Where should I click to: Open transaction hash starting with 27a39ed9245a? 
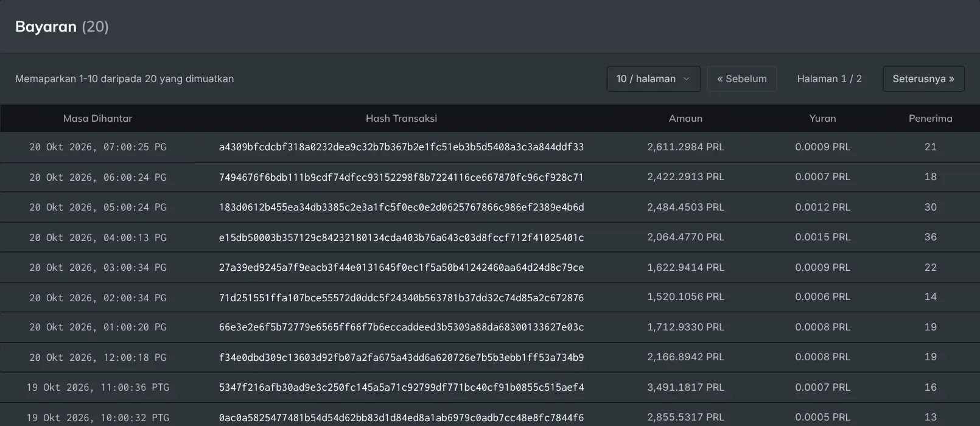click(x=401, y=268)
